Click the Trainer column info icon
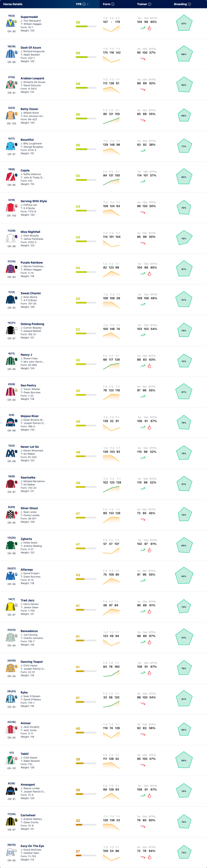The width and height of the screenshot is (207, 868). pyautogui.click(x=150, y=4)
